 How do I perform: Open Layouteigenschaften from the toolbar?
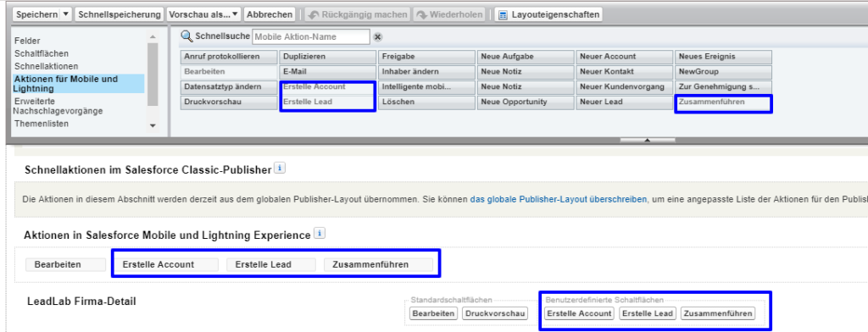(548, 14)
